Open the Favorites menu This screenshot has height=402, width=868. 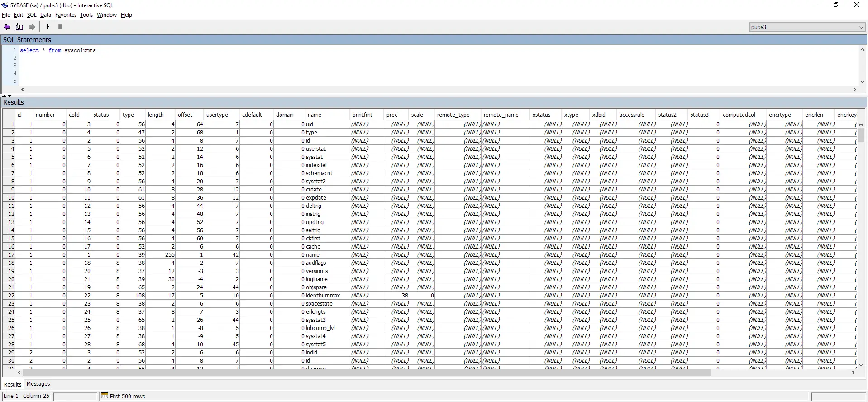[66, 15]
